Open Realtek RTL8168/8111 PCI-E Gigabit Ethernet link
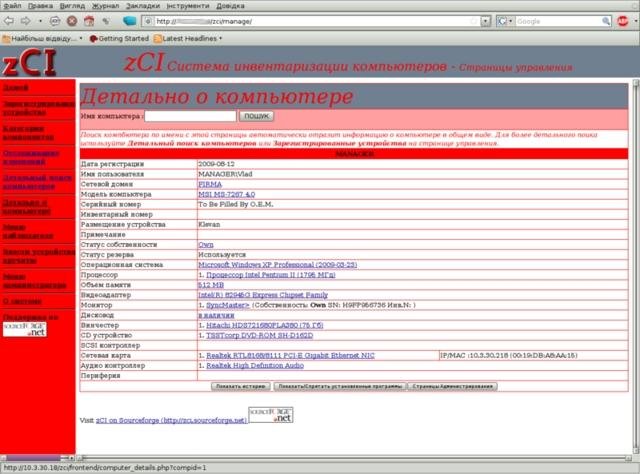The height and width of the screenshot is (474, 640). pyautogui.click(x=290, y=356)
